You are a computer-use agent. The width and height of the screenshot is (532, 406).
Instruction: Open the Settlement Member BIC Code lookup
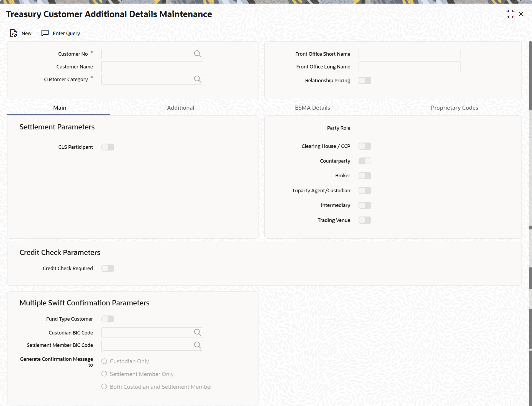[x=197, y=345]
